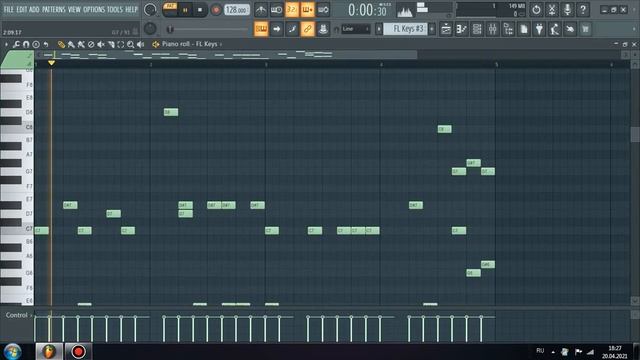Select the Paint brush tool

[71, 44]
